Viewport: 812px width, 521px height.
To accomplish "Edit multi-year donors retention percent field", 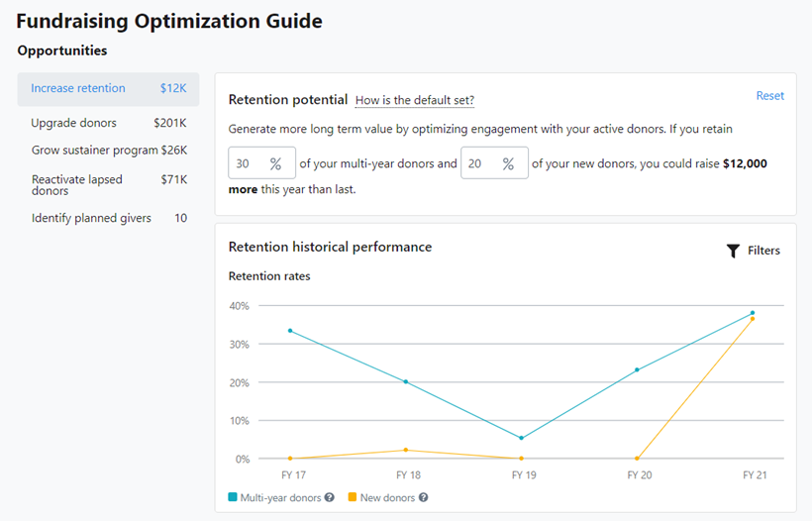I will pyautogui.click(x=262, y=163).
